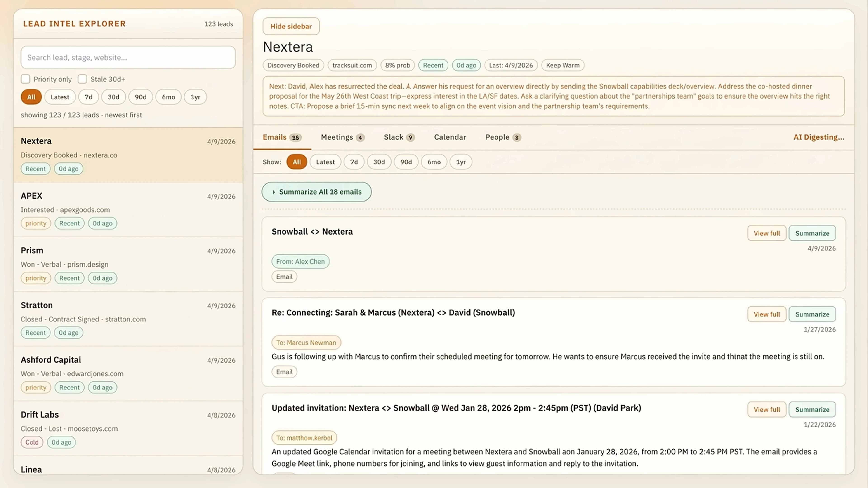The height and width of the screenshot is (488, 868).
Task: Summarize Re: Connecting Sarah & Marcus email
Action: [x=812, y=314]
